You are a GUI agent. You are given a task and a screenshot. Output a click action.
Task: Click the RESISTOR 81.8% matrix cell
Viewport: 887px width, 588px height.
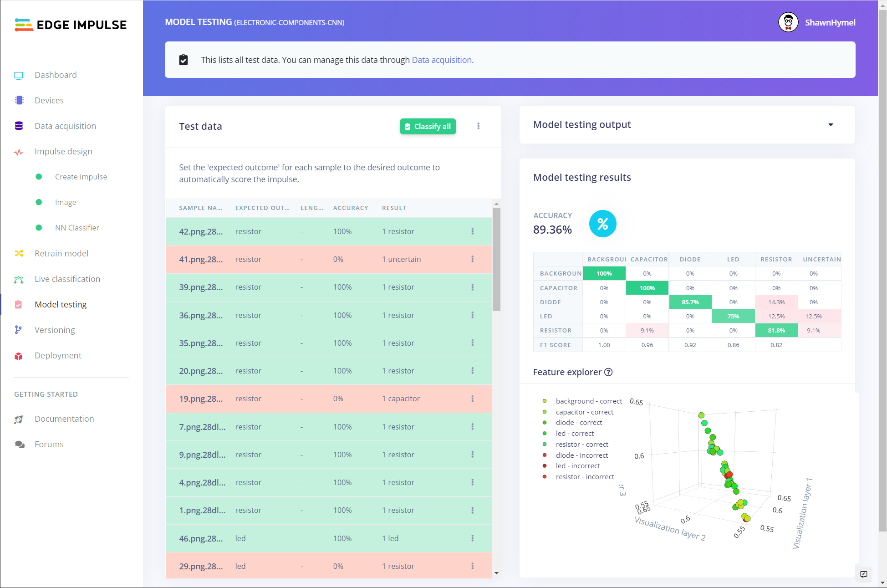776,331
